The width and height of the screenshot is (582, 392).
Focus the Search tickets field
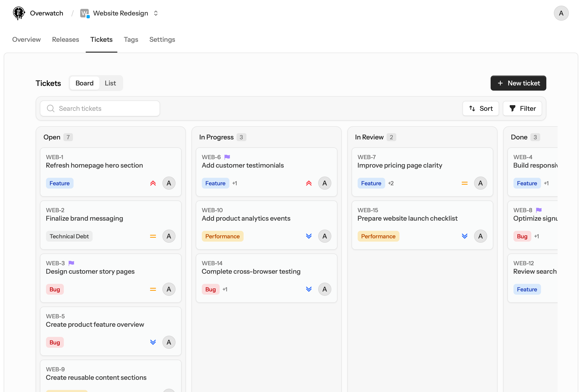(x=100, y=108)
